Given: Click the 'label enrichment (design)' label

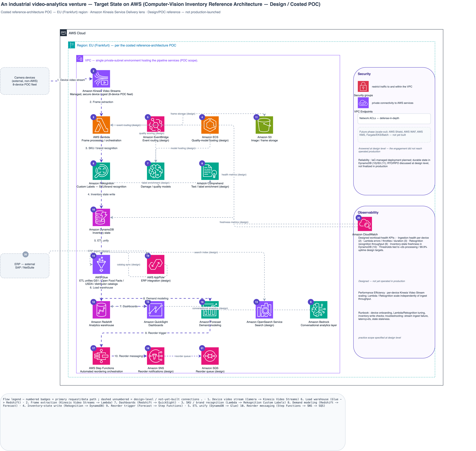Looking at the screenshot, I should (155, 183).
